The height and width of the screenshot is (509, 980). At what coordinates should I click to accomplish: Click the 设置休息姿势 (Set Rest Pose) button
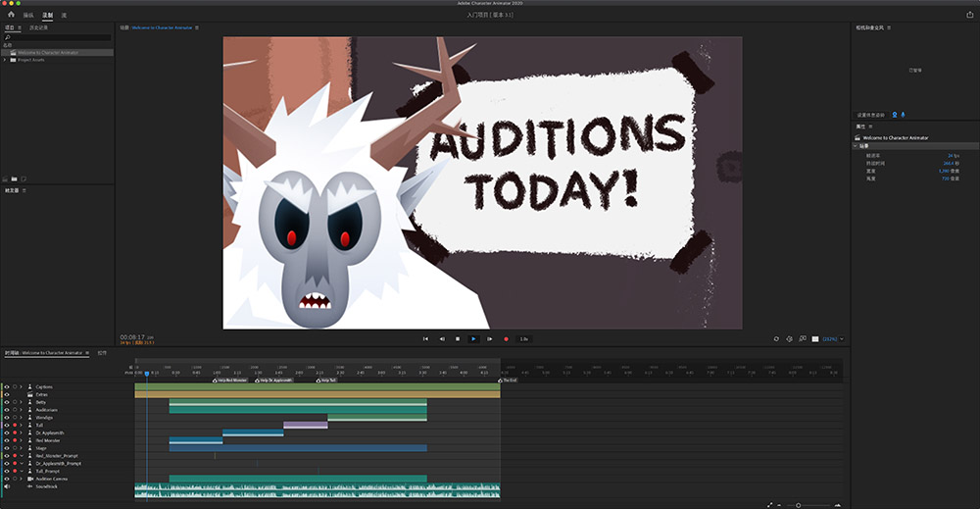pyautogui.click(x=870, y=115)
